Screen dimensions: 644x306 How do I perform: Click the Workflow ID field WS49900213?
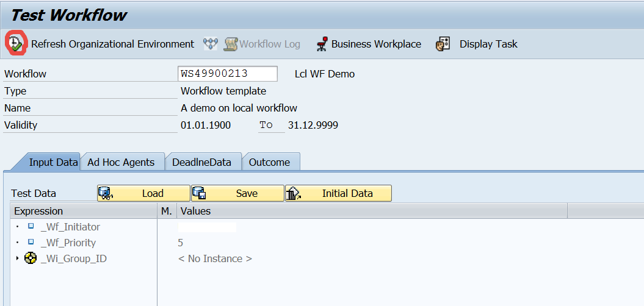pyautogui.click(x=228, y=74)
